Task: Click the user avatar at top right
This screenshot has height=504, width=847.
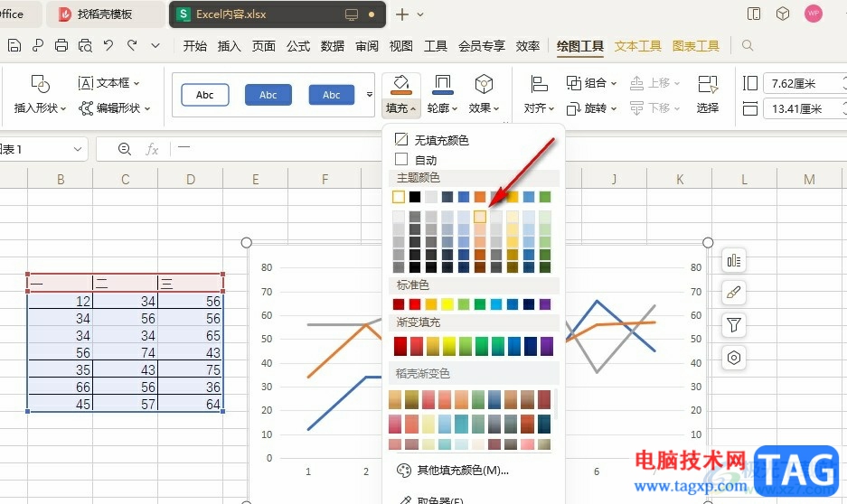Action: (x=814, y=14)
